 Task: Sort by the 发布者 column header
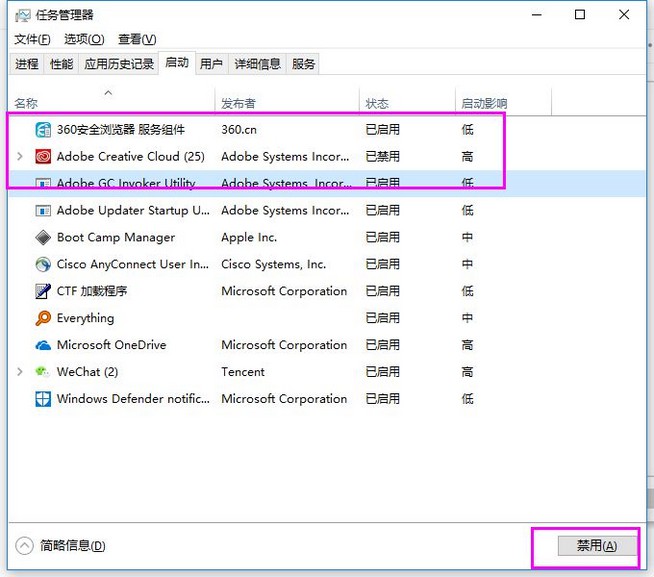238,103
